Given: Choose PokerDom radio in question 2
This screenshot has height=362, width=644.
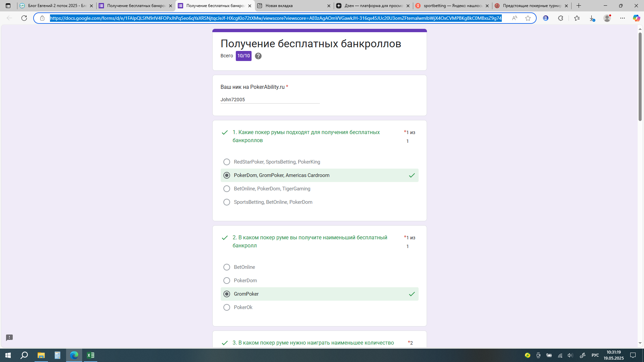Looking at the screenshot, I should [x=227, y=281].
